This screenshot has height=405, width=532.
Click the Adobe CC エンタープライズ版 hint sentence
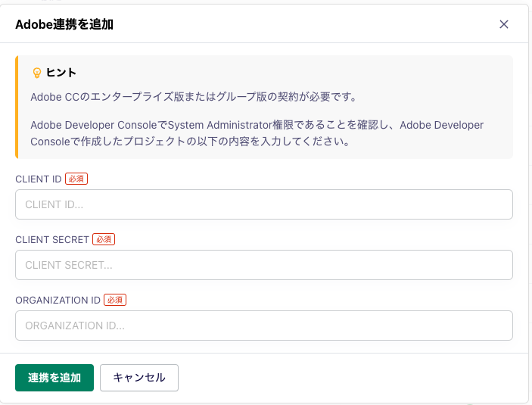tap(194, 97)
